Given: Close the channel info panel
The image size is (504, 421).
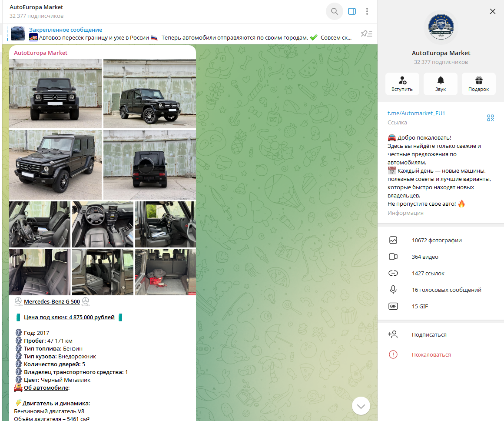Looking at the screenshot, I should pos(492,11).
